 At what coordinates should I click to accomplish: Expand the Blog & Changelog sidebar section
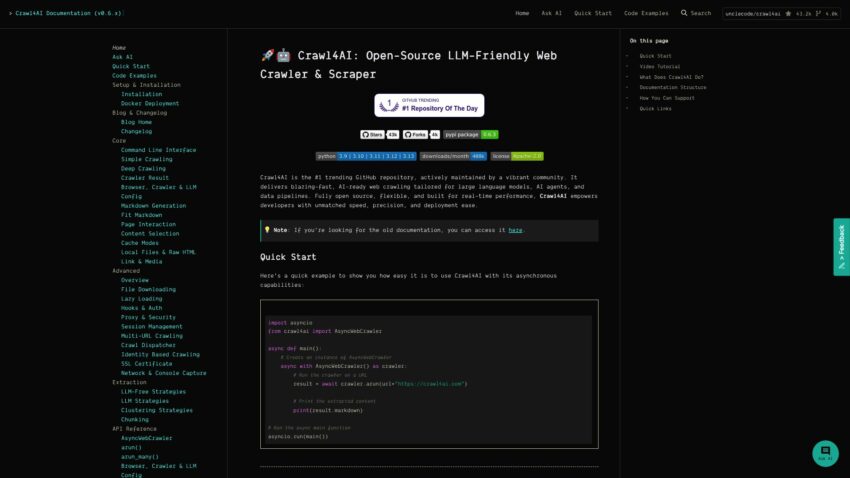click(139, 113)
